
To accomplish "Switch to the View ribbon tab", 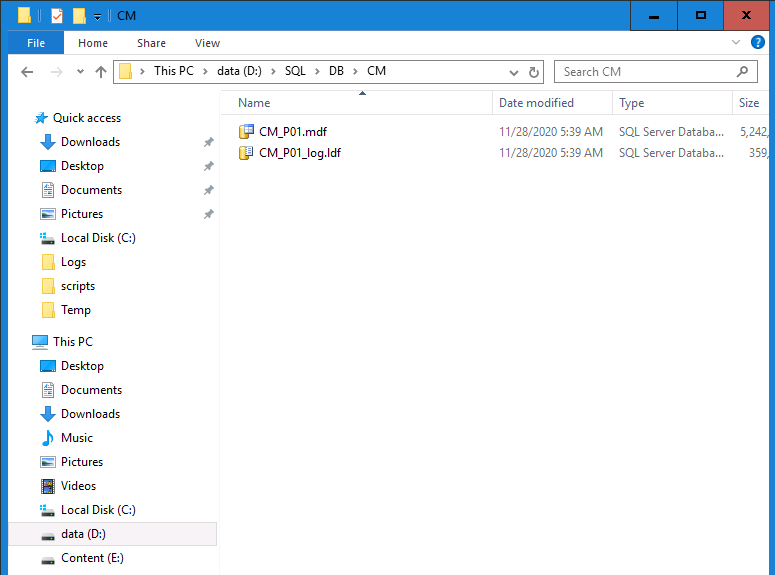I will (x=207, y=43).
